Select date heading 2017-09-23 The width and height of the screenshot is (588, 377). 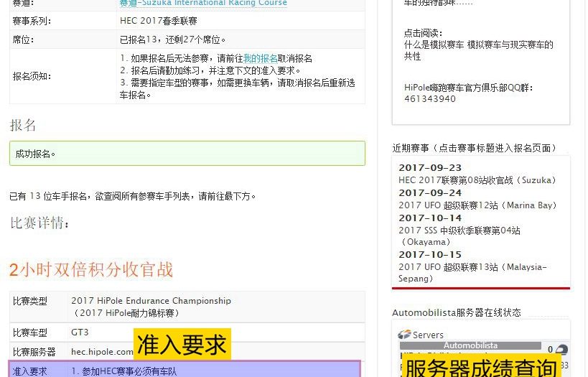[x=430, y=168]
